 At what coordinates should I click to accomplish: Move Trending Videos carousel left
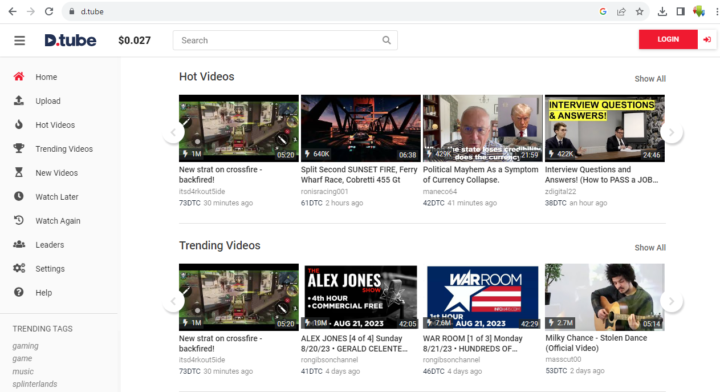pos(174,301)
